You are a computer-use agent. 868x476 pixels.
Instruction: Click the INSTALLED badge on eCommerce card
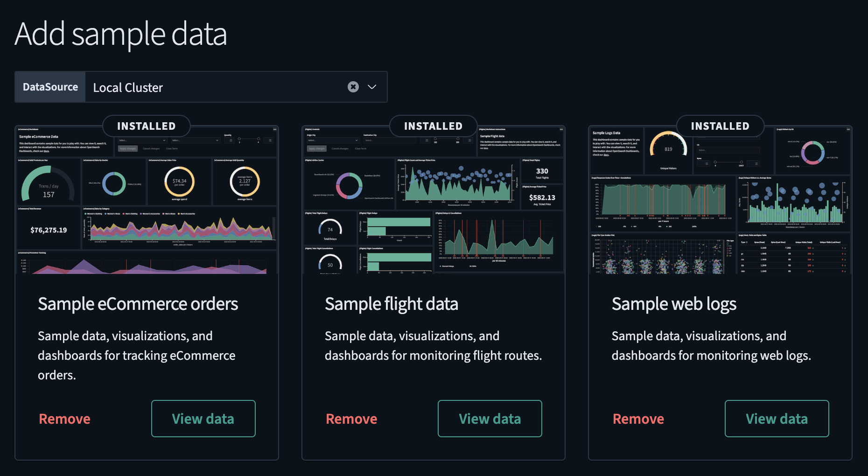pyautogui.click(x=147, y=126)
